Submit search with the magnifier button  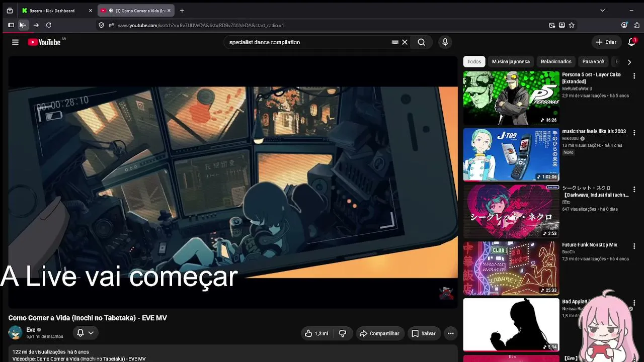click(422, 42)
